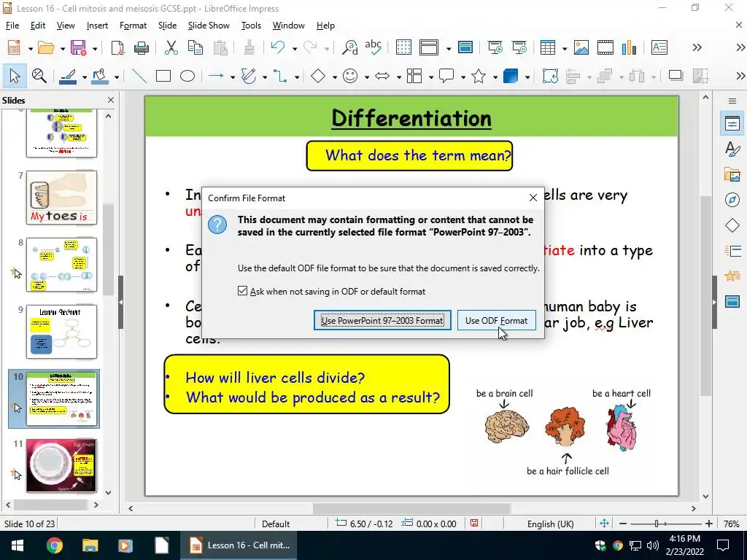Open Line Color dropdown arrow
747x560 pixels.
tap(85, 77)
